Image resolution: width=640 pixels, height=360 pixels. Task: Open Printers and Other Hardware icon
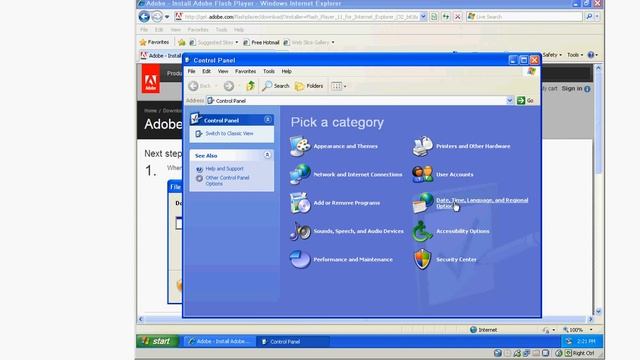[x=422, y=146]
